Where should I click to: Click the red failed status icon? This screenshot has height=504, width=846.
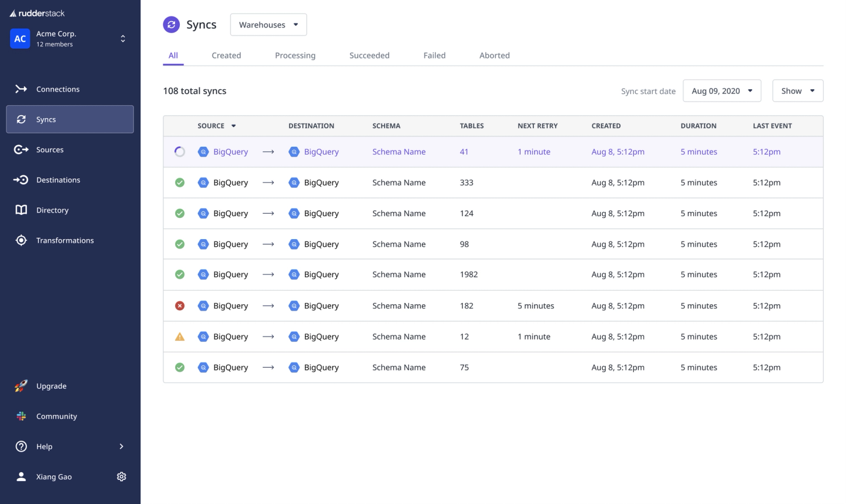click(180, 305)
